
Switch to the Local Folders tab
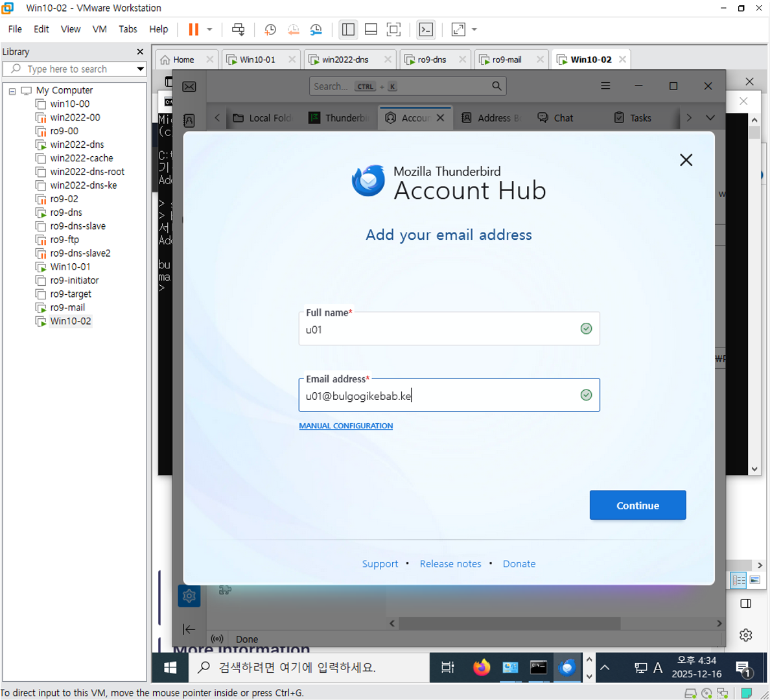tap(263, 118)
